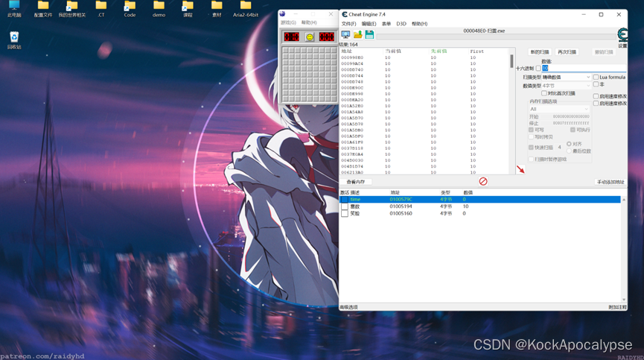Select the Code folder shortcut
The width and height of the screenshot is (644, 360).
coord(130,9)
